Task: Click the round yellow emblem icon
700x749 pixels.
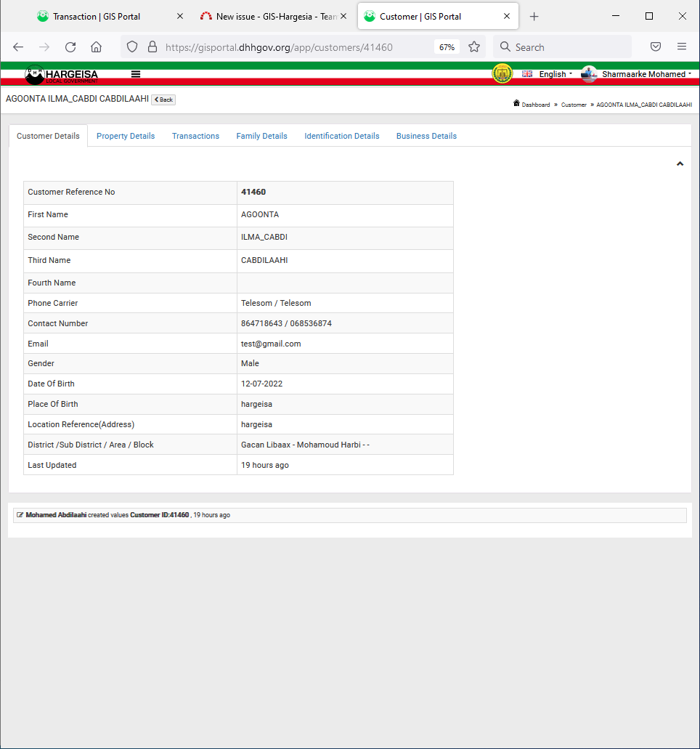Action: pyautogui.click(x=502, y=73)
